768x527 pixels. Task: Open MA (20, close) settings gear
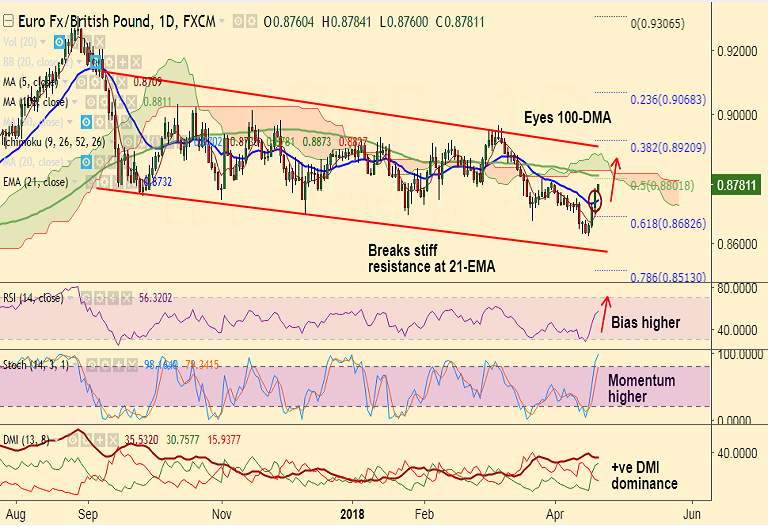click(100, 162)
